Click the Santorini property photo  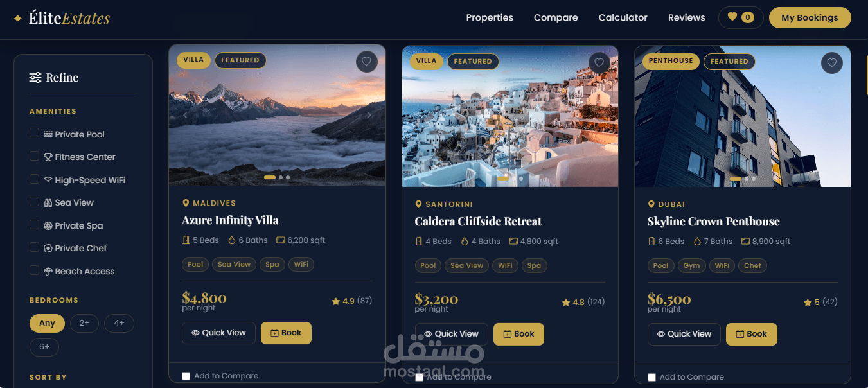510,116
